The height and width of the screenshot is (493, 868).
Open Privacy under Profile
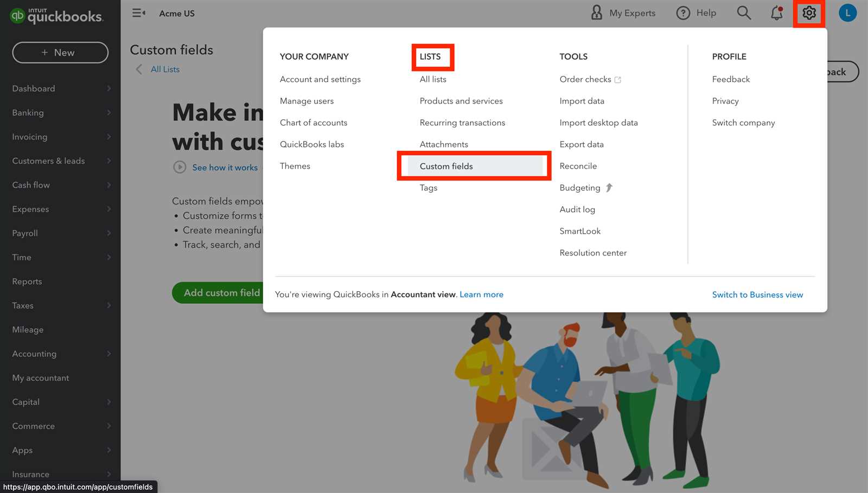point(725,101)
